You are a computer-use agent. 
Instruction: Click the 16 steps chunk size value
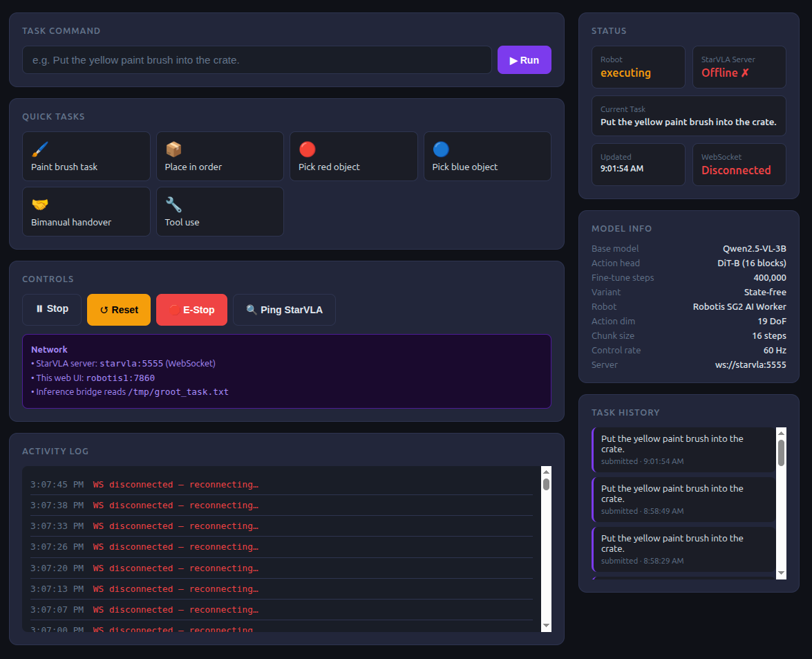(x=769, y=335)
